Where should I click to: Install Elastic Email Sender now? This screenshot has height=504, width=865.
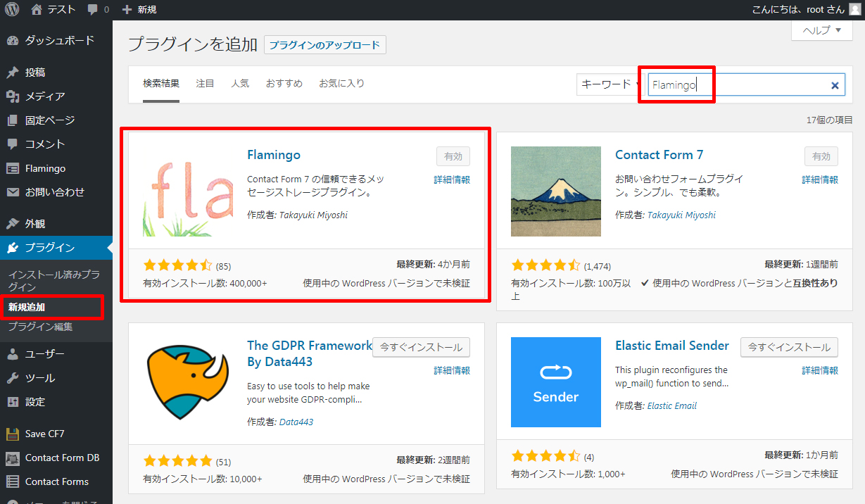click(789, 347)
